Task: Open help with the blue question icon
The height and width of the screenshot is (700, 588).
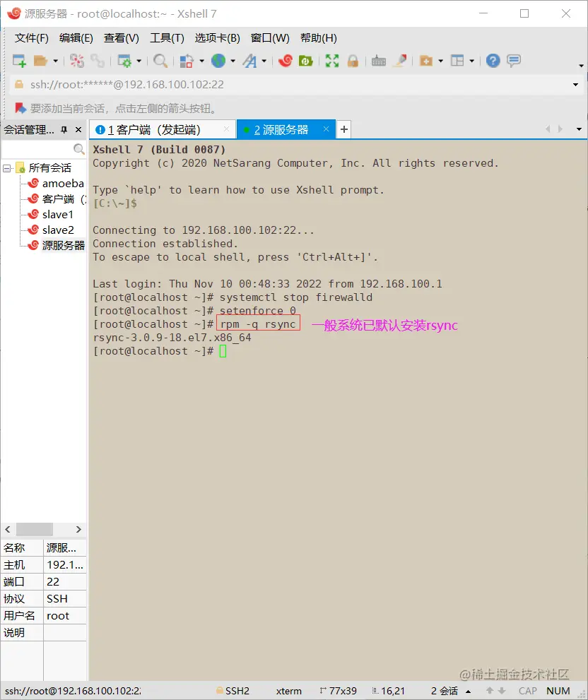Action: pos(493,61)
